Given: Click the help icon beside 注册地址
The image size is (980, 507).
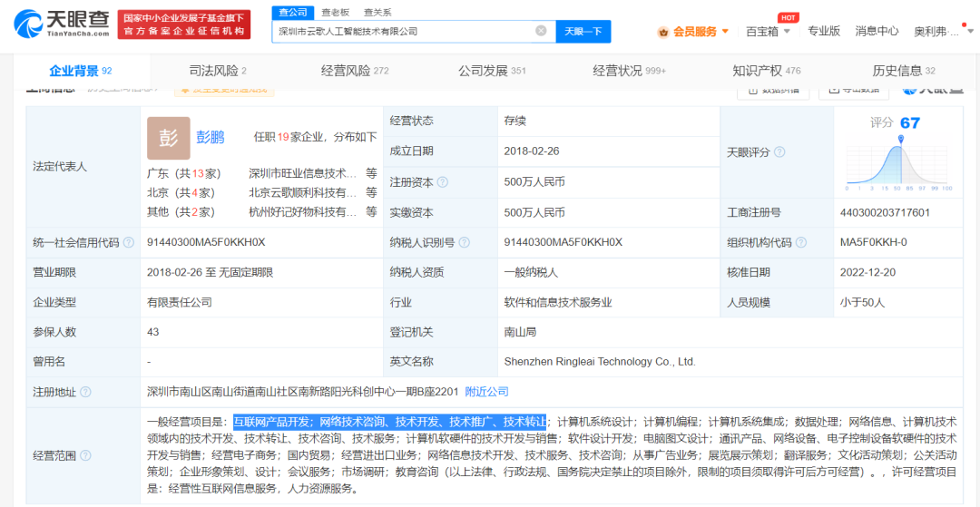Looking at the screenshot, I should tap(85, 393).
